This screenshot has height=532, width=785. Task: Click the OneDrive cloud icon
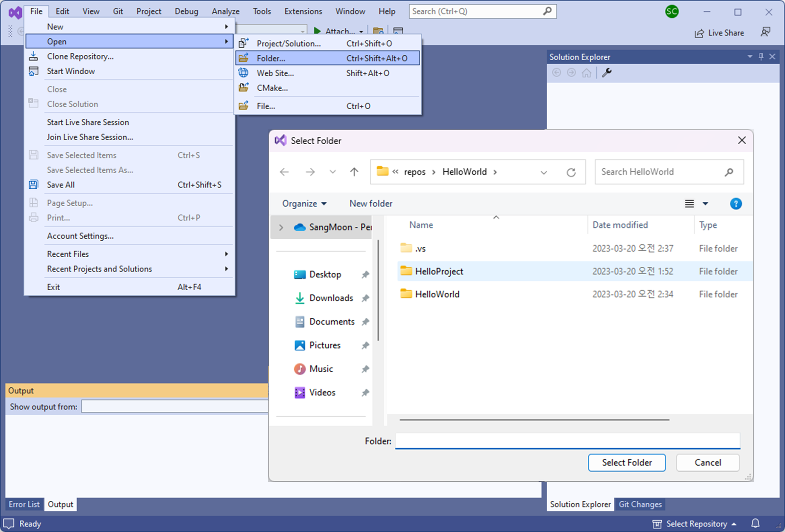300,227
